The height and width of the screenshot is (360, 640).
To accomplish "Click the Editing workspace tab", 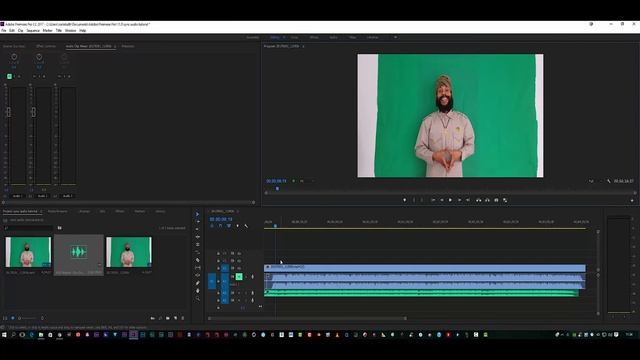I will point(275,37).
